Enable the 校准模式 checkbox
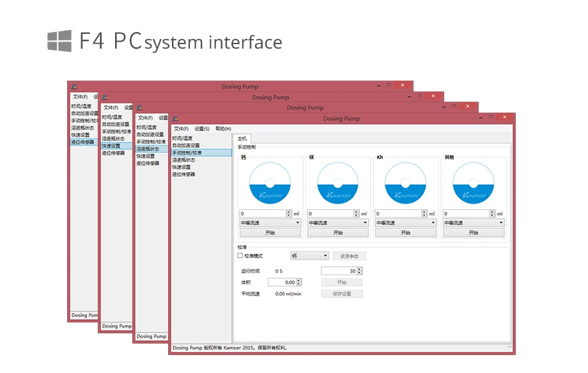This screenshot has height=373, width=588. tap(240, 255)
